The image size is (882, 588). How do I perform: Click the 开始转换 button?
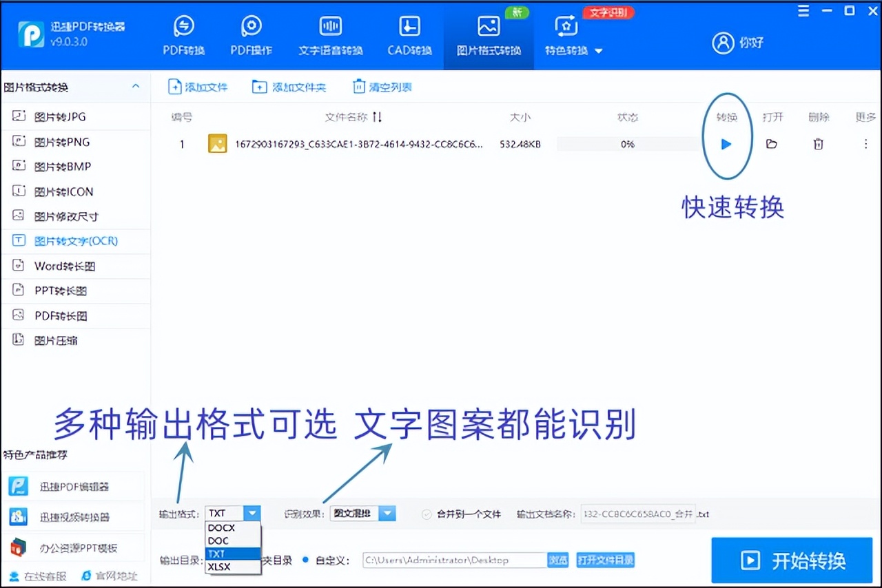click(791, 560)
